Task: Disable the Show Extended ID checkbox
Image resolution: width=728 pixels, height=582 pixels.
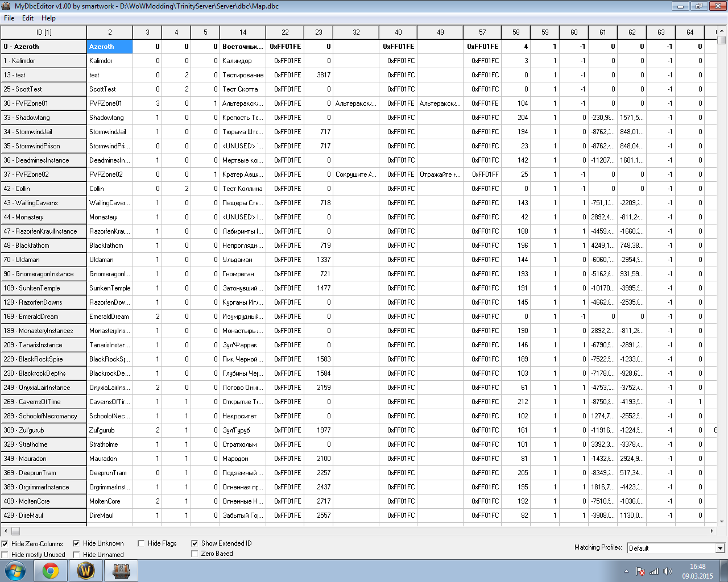Action: click(x=195, y=544)
